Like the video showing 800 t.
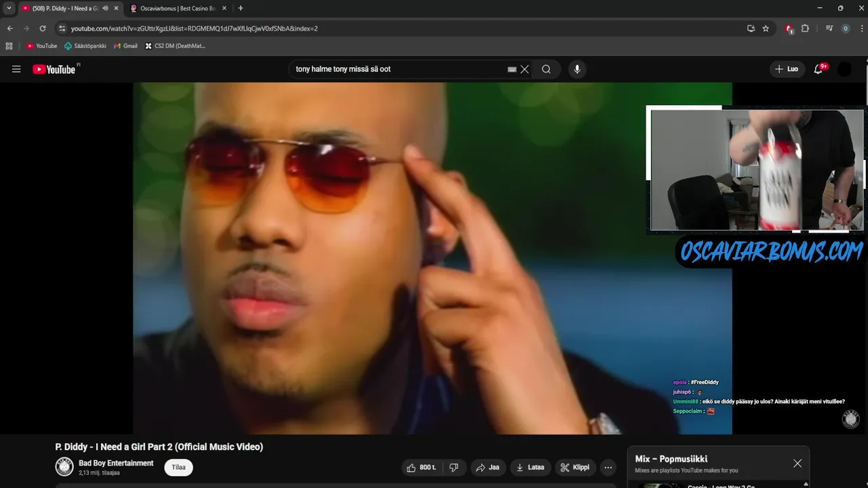The image size is (868, 488). coord(422,467)
